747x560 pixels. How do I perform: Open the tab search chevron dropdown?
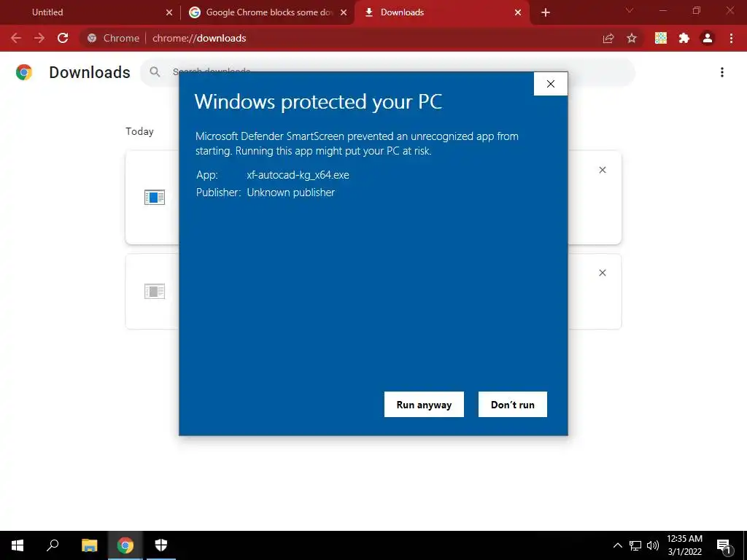pyautogui.click(x=630, y=10)
